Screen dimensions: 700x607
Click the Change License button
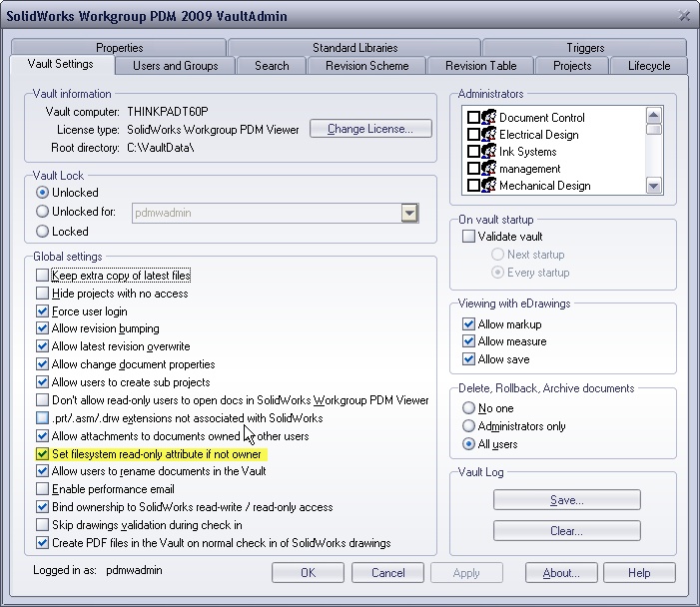[370, 129]
